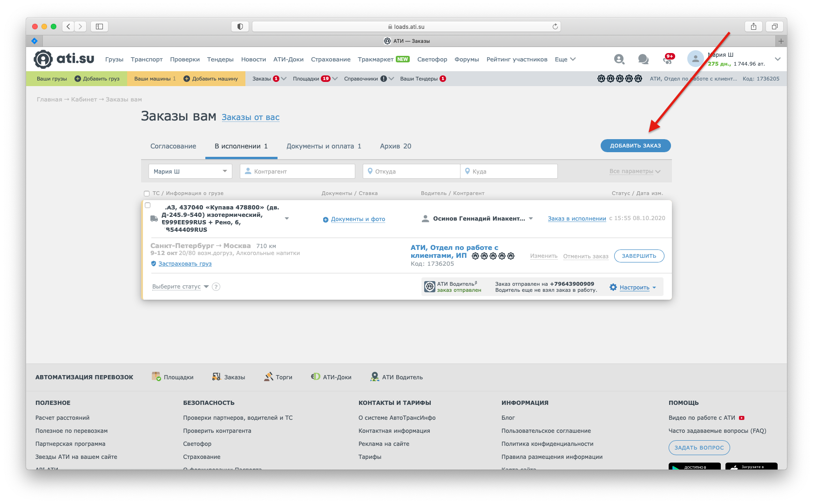
Task: Click Заказы icon in footer automation bar
Action: tap(217, 376)
